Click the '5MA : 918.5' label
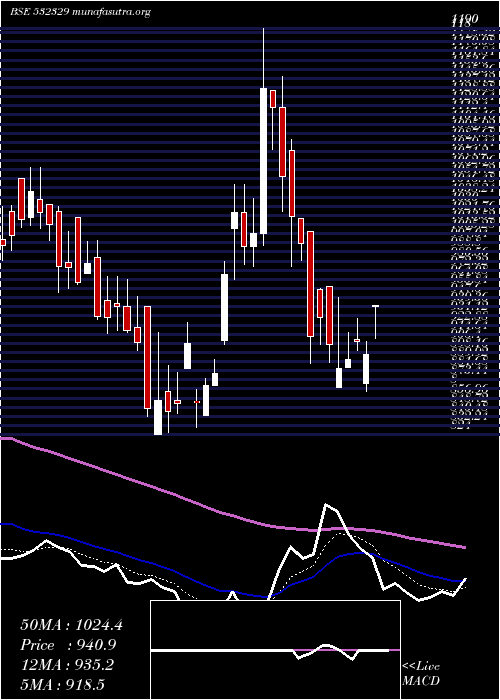The width and height of the screenshot is (500, 700). coord(62,685)
